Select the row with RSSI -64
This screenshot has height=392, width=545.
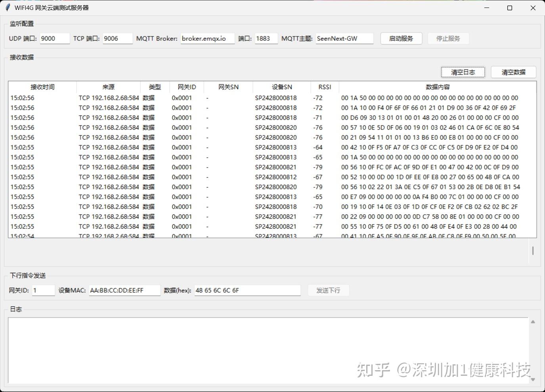point(272,147)
